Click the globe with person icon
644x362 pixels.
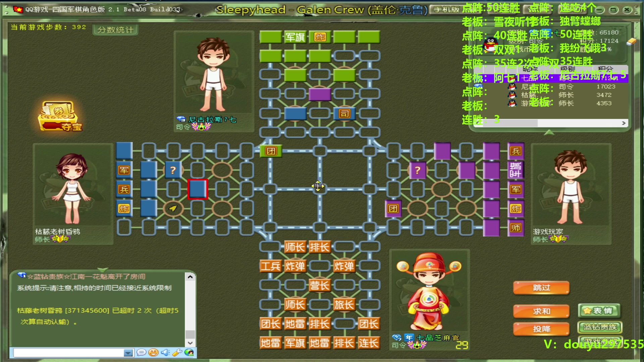click(x=189, y=352)
